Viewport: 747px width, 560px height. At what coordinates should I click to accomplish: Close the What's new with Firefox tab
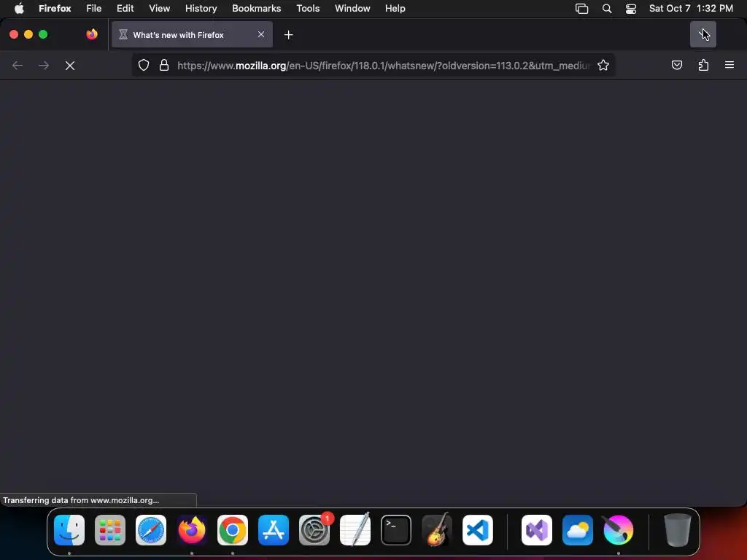coord(261,34)
